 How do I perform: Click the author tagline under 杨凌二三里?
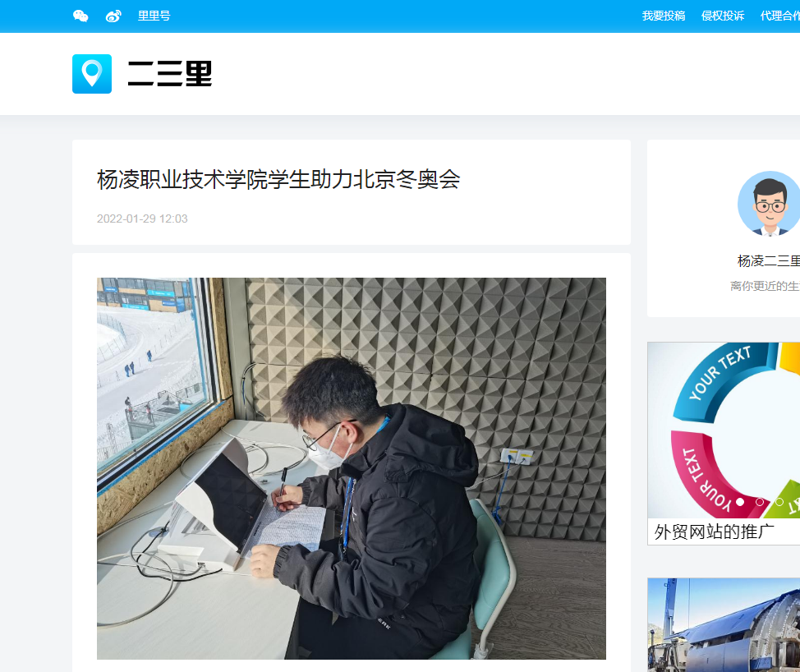click(766, 286)
